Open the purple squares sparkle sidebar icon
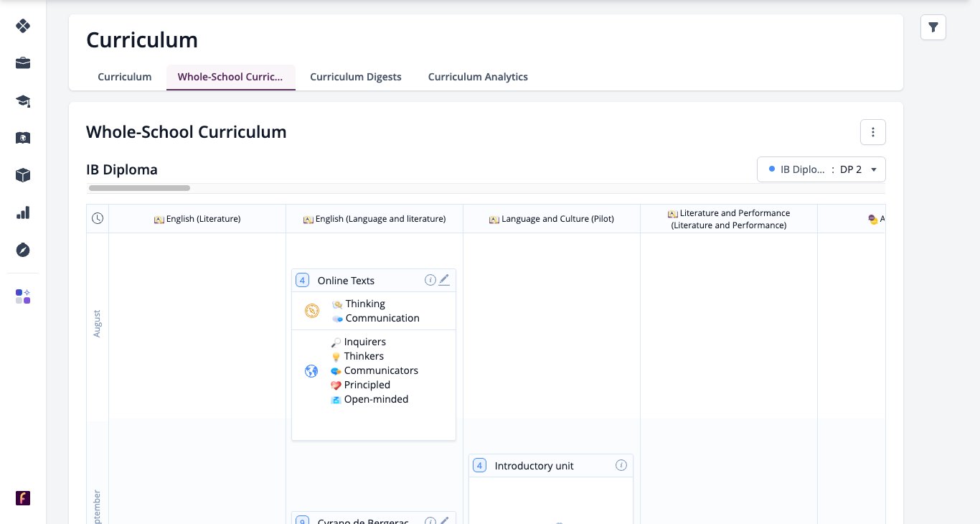 pyautogui.click(x=23, y=296)
